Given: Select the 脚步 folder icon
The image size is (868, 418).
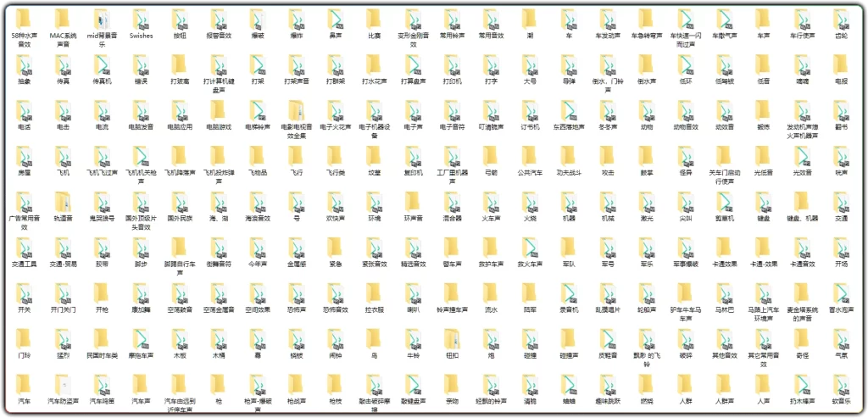Looking at the screenshot, I should click(141, 248).
